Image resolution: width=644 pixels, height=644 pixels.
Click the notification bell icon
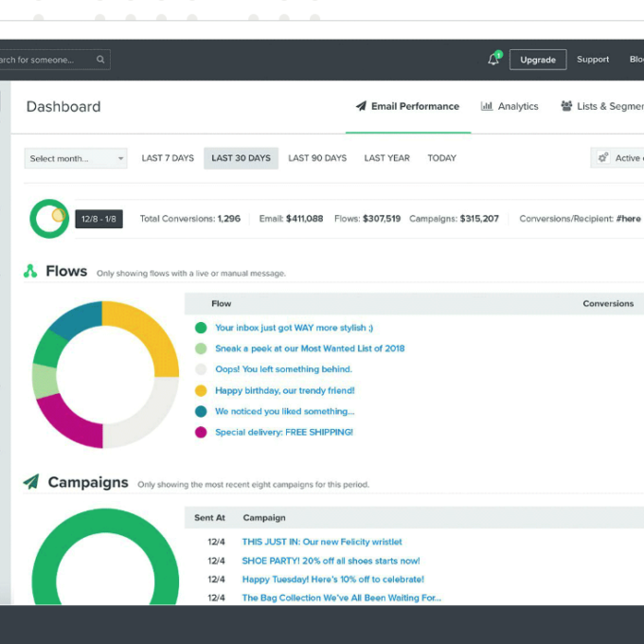(493, 60)
